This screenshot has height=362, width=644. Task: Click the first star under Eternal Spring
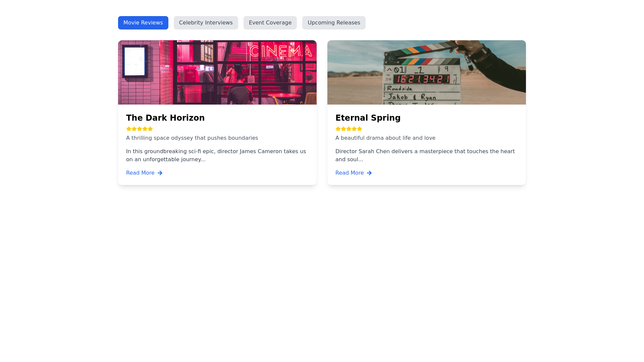click(338, 129)
